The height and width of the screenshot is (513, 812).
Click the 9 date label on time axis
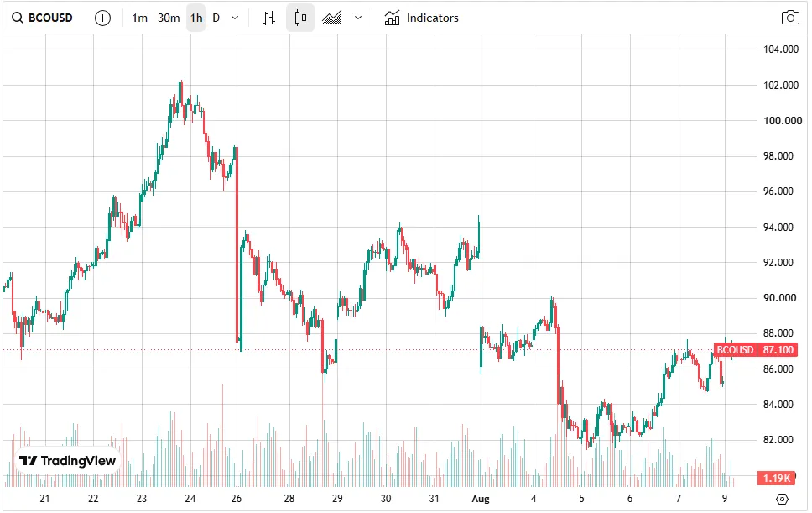[x=725, y=499]
